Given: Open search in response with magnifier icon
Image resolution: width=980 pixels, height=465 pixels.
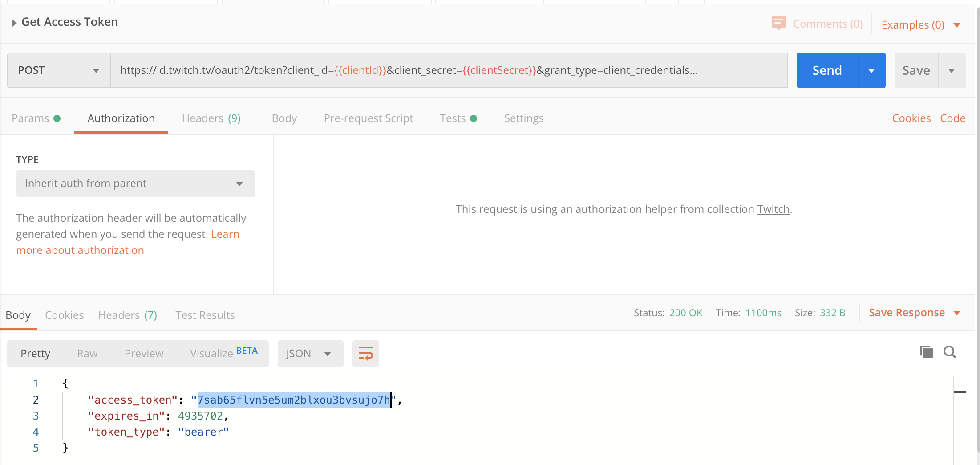Looking at the screenshot, I should (950, 352).
